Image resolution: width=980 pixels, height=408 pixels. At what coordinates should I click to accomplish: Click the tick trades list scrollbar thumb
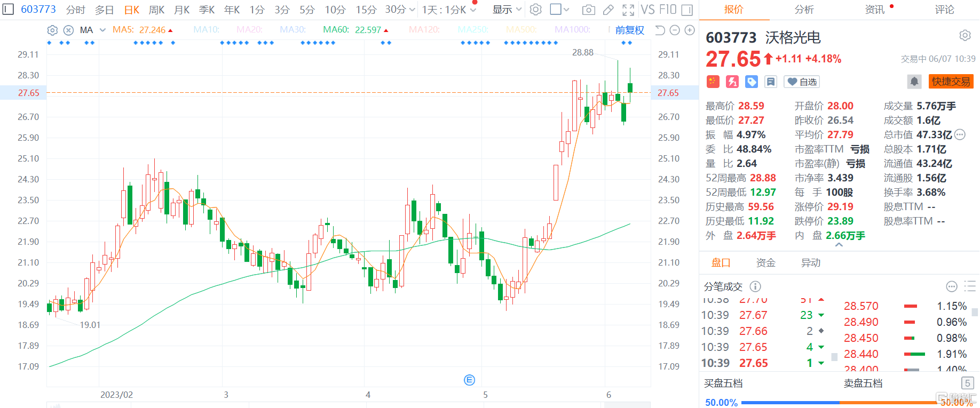coord(834,357)
